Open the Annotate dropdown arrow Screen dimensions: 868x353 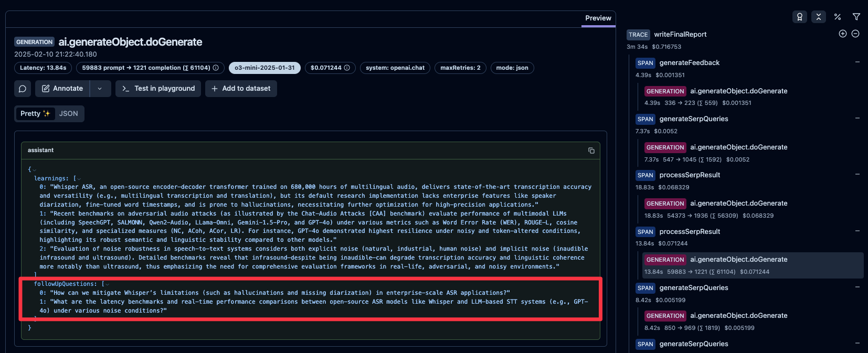[100, 89]
